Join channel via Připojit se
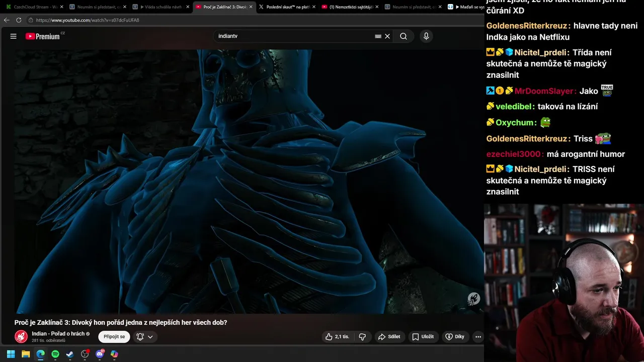 point(114,336)
